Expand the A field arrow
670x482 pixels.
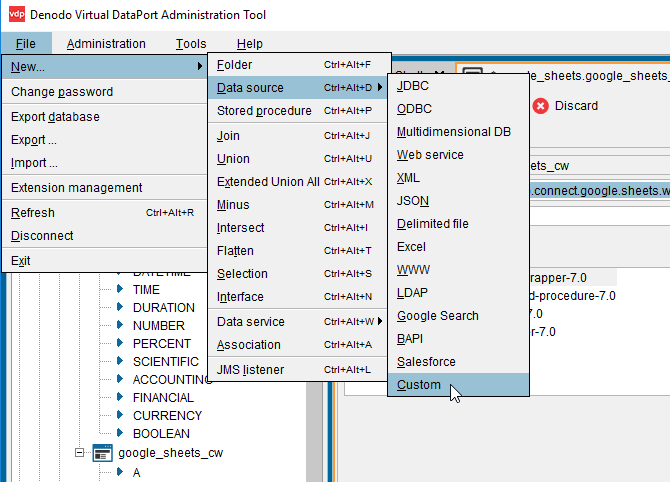point(120,472)
